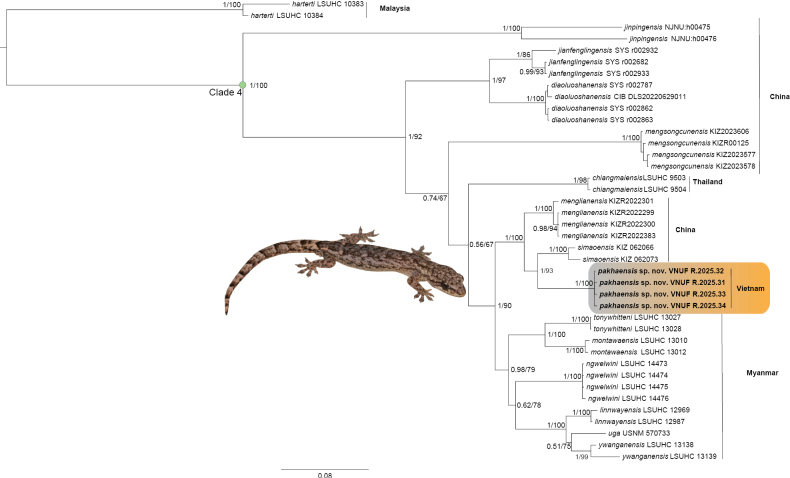Viewport: 790px width, 478px height.
Task: Click the scale bar value 0.08
Action: click(325, 474)
